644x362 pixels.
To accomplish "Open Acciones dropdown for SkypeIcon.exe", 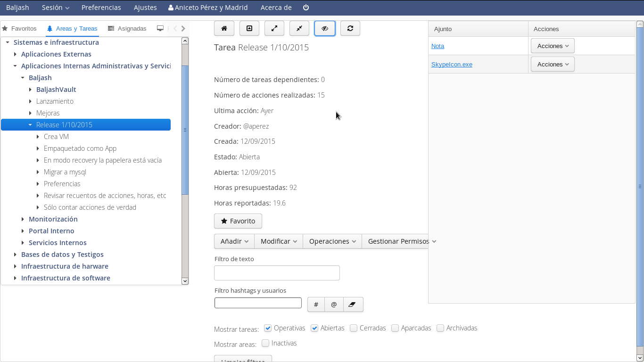I will point(553,64).
